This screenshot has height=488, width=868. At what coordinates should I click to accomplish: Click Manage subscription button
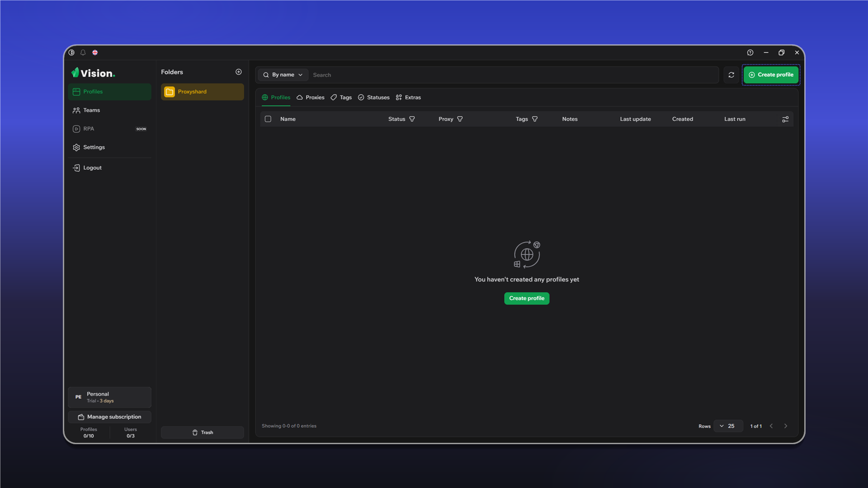(109, 417)
